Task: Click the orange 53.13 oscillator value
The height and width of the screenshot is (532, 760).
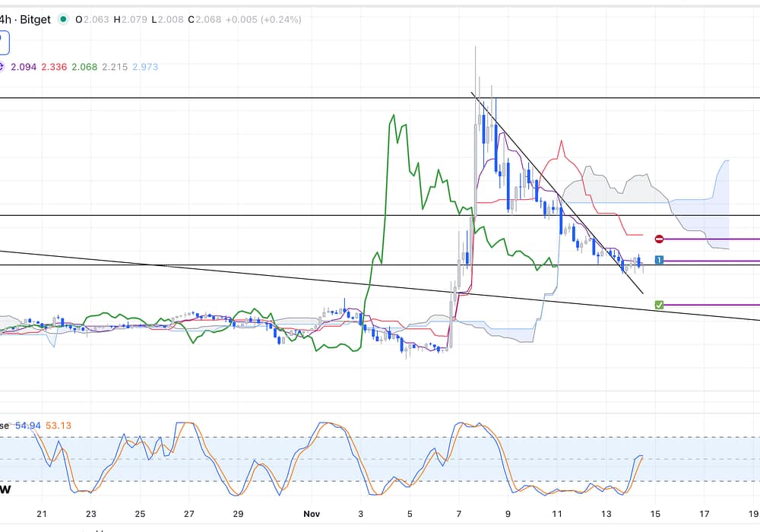Action: tap(59, 426)
